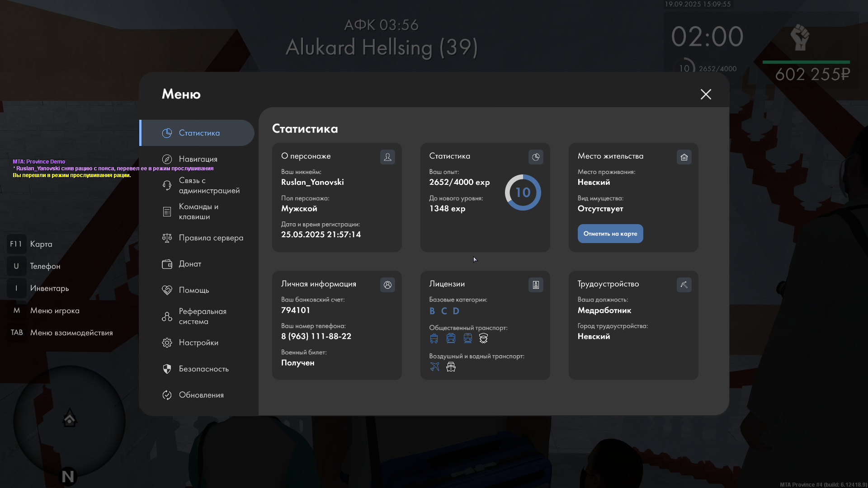Click the first bus transport license icon
This screenshot has height=488, width=868.
pyautogui.click(x=434, y=338)
